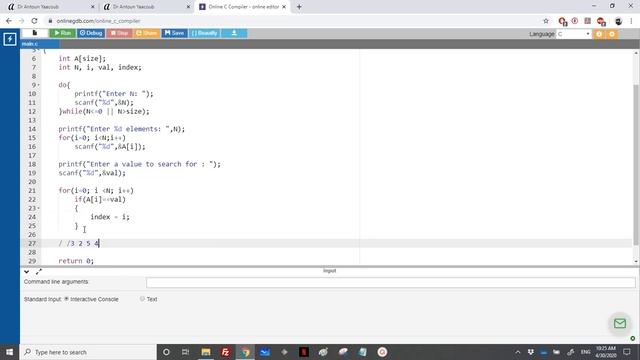The image size is (640, 360).
Task: Show hidden system tray icons
Action: click(x=518, y=352)
